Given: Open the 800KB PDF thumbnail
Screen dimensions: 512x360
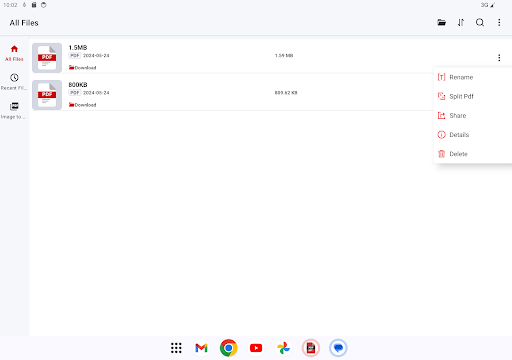Looking at the screenshot, I should click(47, 95).
